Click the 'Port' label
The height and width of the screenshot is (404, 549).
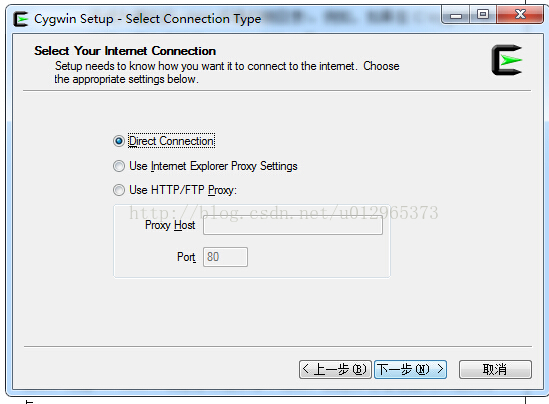point(186,257)
